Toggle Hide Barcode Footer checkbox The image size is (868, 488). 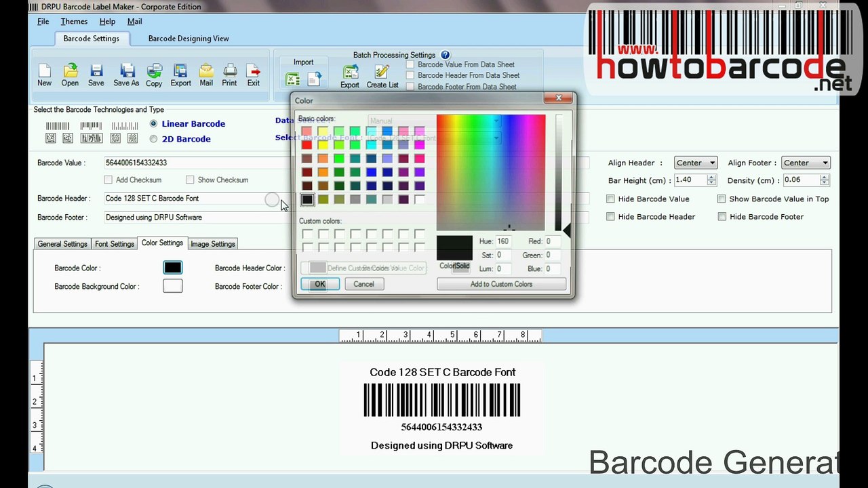[x=722, y=216]
